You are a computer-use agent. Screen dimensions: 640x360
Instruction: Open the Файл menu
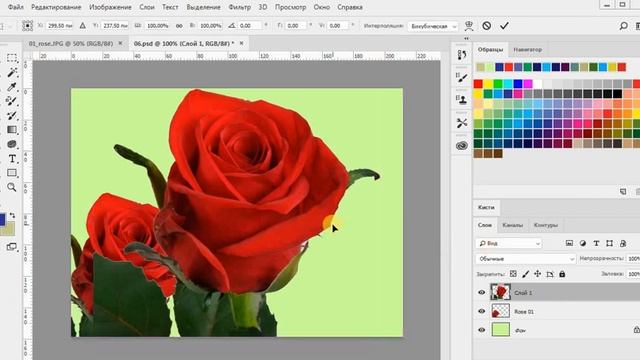click(16, 7)
